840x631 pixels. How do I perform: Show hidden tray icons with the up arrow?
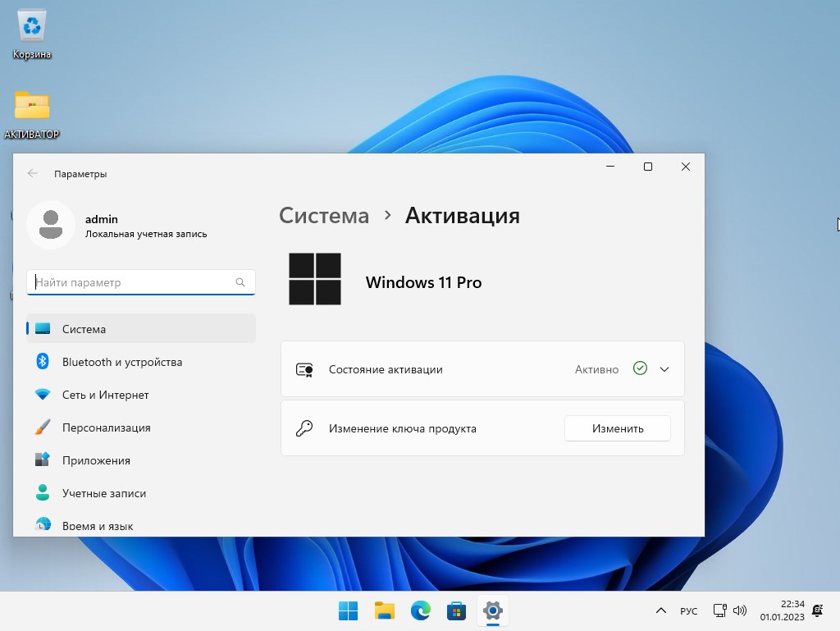tap(661, 610)
